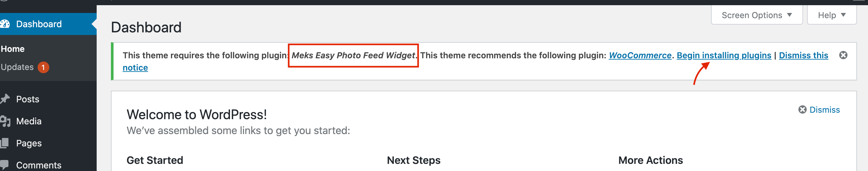Open the Home submenu item
868x171 pixels.
[13, 49]
